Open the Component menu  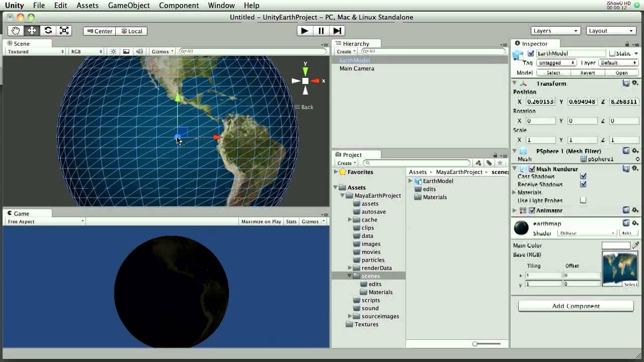tap(179, 6)
